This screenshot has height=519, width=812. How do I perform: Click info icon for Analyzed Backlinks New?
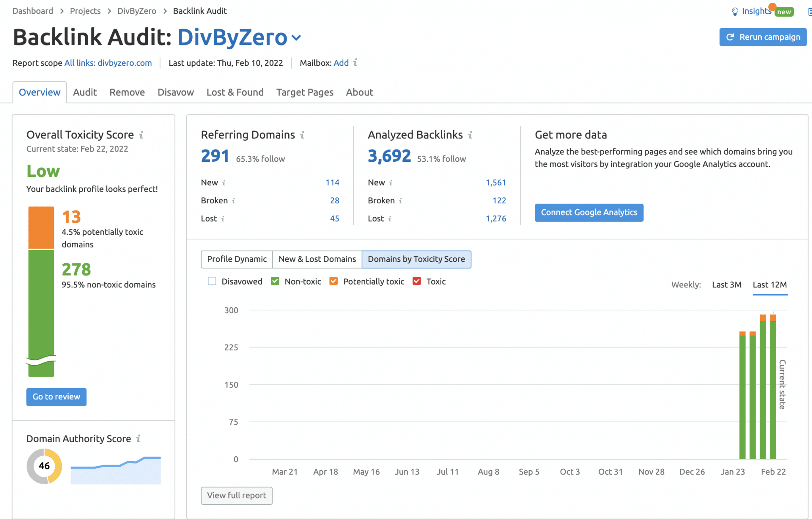tap(391, 183)
